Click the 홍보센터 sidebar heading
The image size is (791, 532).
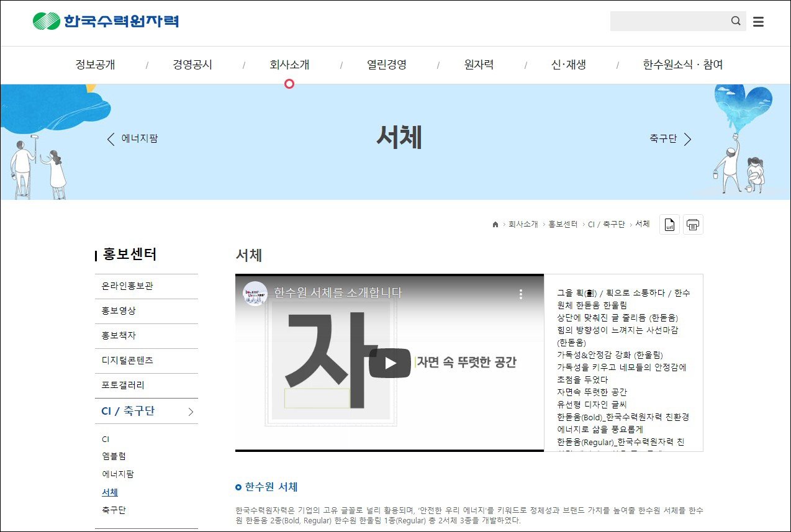(129, 255)
